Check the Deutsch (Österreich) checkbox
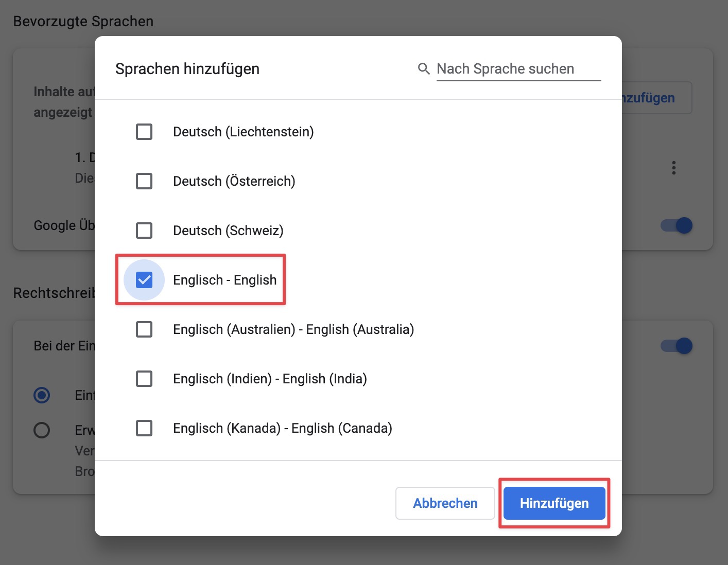The height and width of the screenshot is (565, 728). [144, 181]
